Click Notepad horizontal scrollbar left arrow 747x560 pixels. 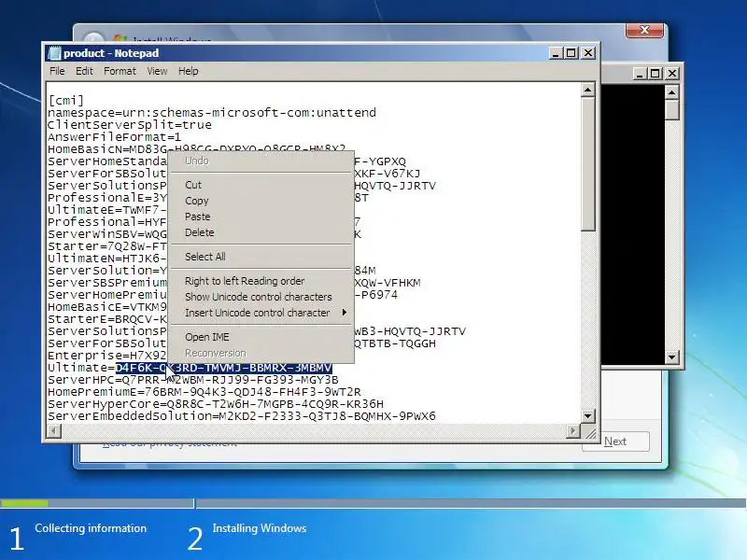[x=54, y=431]
